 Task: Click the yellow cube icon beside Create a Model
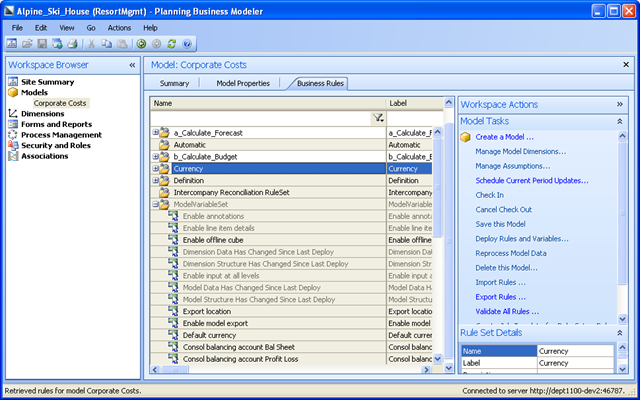coord(465,137)
